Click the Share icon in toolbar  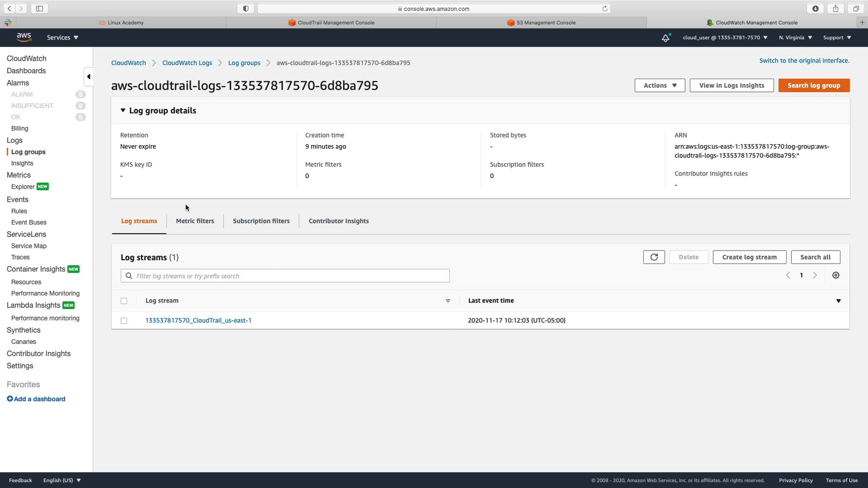[835, 8]
